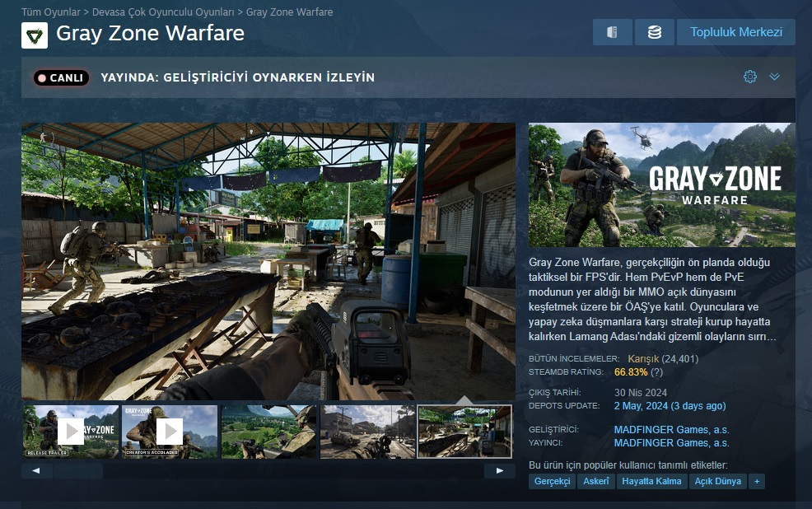Image resolution: width=812 pixels, height=509 pixels.
Task: Open Topluluk Merkezi community hub
Action: coord(736,32)
